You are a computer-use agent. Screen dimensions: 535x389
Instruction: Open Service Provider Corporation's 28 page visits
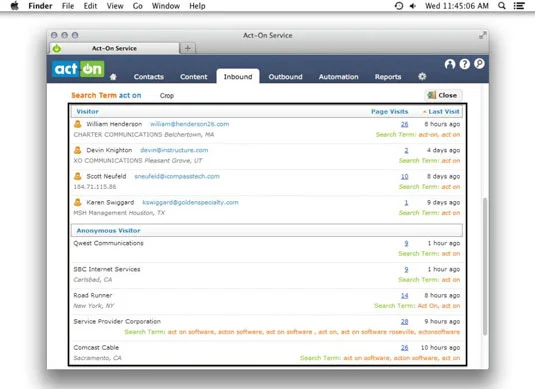[404, 321]
